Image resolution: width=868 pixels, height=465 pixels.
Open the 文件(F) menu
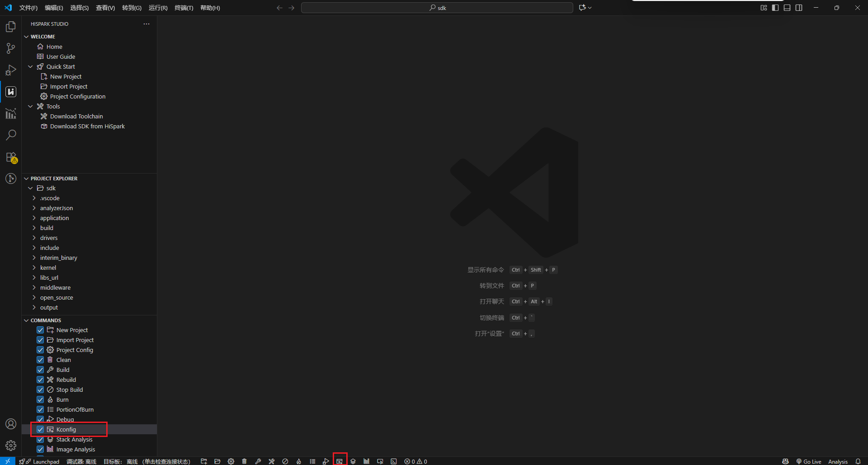(x=28, y=8)
